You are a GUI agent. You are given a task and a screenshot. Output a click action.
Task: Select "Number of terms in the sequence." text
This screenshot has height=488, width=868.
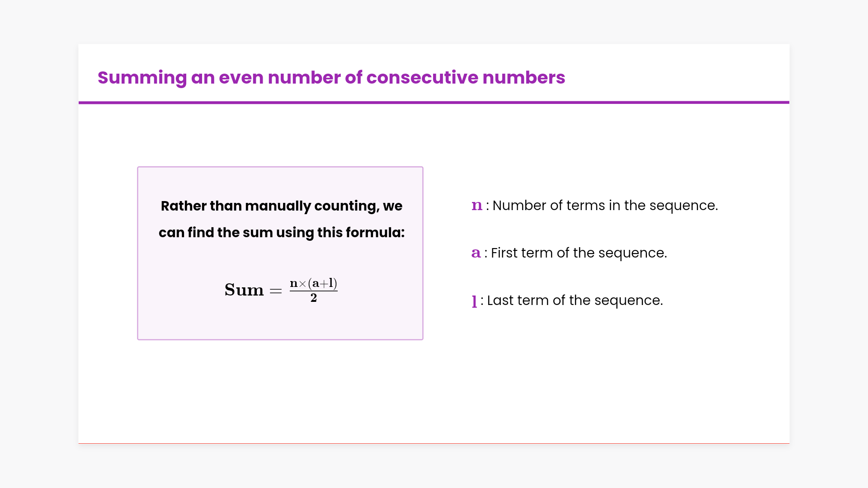605,206
